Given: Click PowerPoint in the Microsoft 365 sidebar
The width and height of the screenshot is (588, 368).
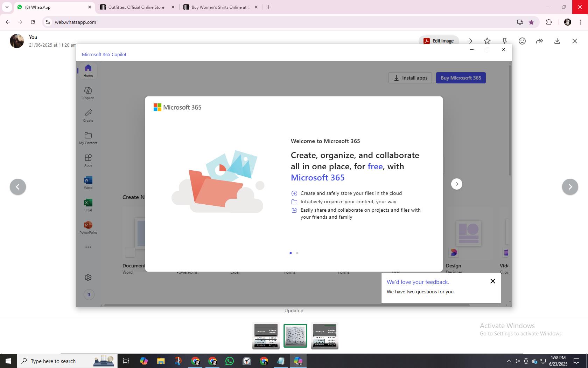Looking at the screenshot, I should pos(88,228).
